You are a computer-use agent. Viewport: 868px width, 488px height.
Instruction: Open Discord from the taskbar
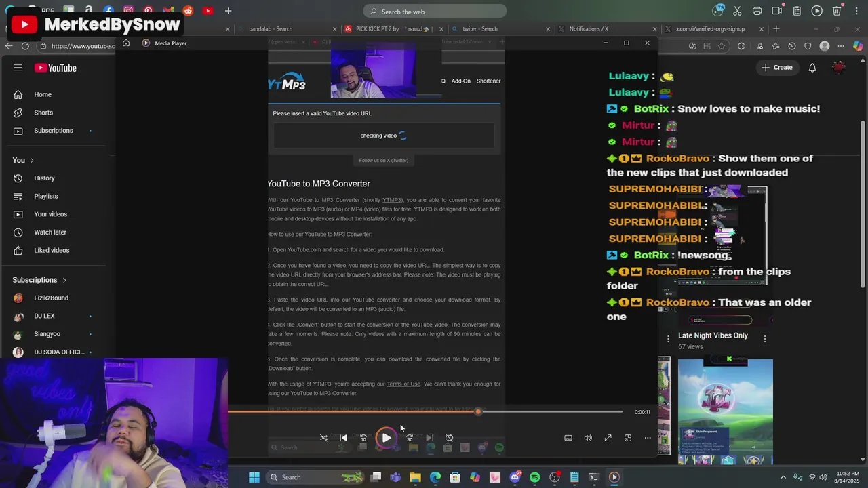tap(515, 477)
